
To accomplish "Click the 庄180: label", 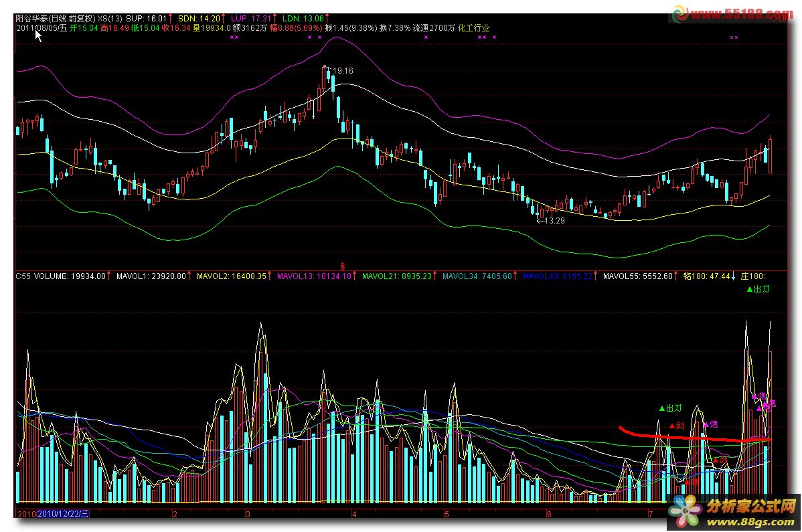I will tap(753, 276).
